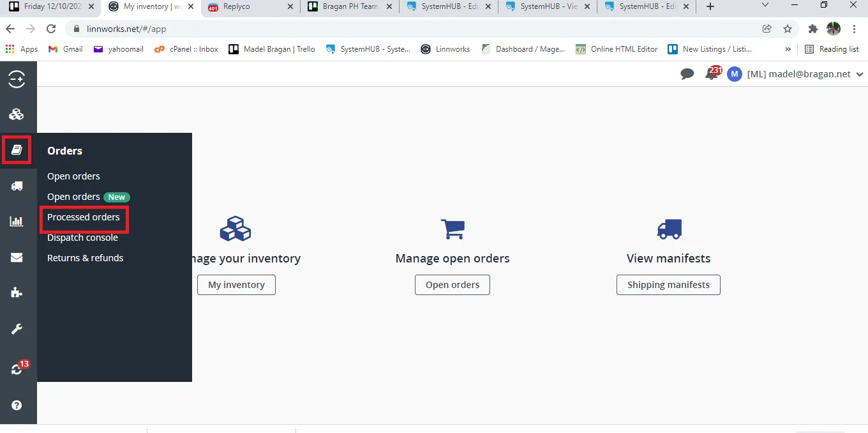Image resolution: width=868 pixels, height=433 pixels.
Task: Open the Shipping truck sidebar icon
Action: [17, 186]
